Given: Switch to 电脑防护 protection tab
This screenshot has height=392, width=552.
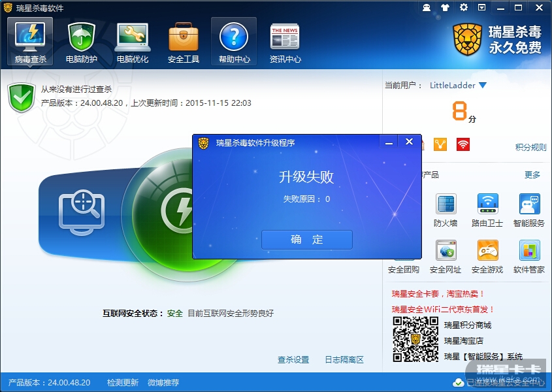Looking at the screenshot, I should pos(81,42).
